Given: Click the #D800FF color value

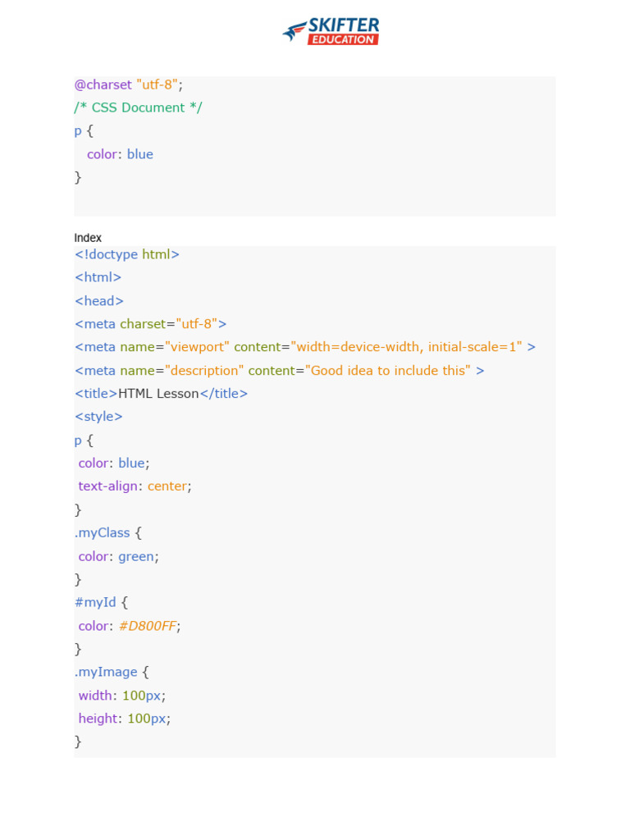Looking at the screenshot, I should pos(147,626).
